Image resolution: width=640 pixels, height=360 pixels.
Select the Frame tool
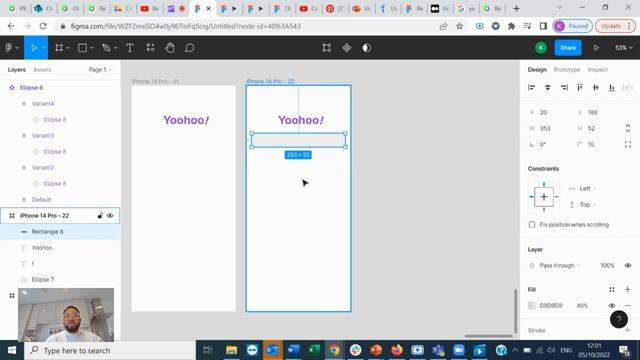pos(59,48)
